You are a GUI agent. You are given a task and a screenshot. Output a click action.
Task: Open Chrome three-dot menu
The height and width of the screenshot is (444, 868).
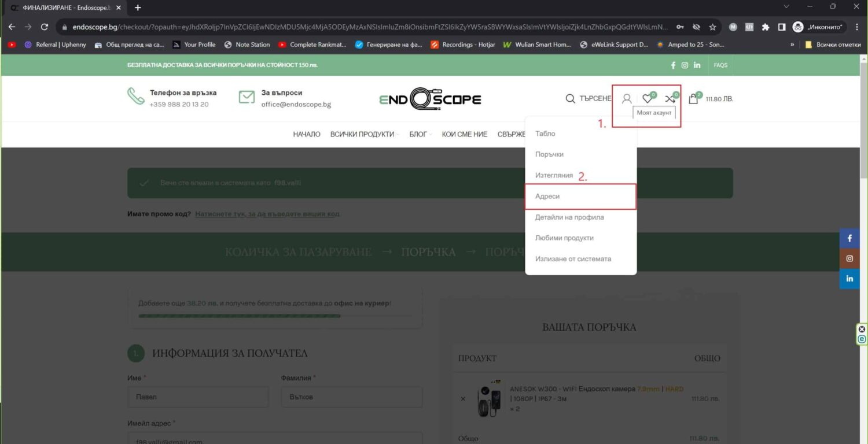(857, 27)
